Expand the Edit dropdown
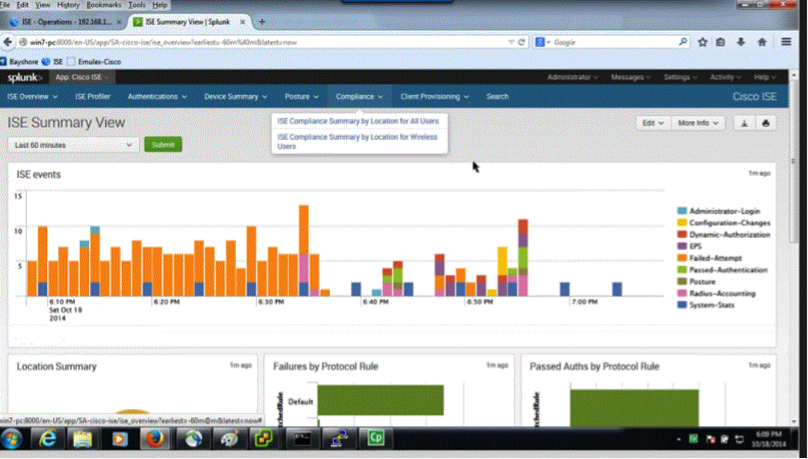 point(653,123)
